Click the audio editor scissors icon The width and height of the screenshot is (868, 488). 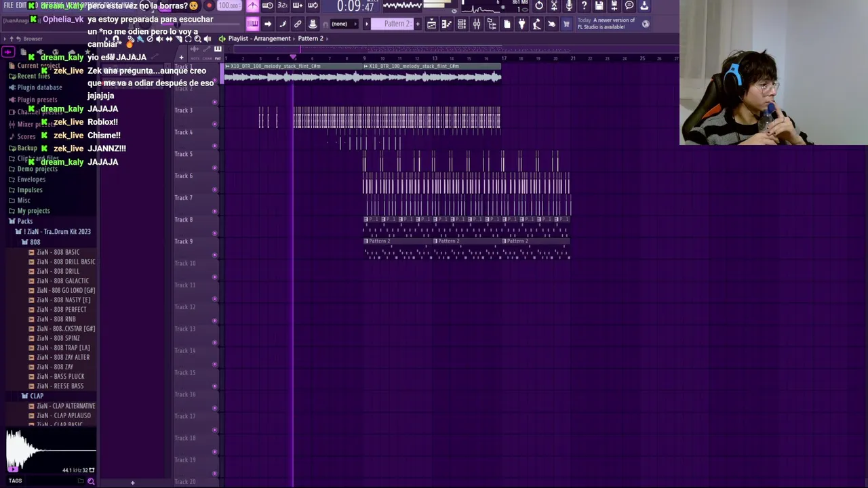click(x=554, y=5)
